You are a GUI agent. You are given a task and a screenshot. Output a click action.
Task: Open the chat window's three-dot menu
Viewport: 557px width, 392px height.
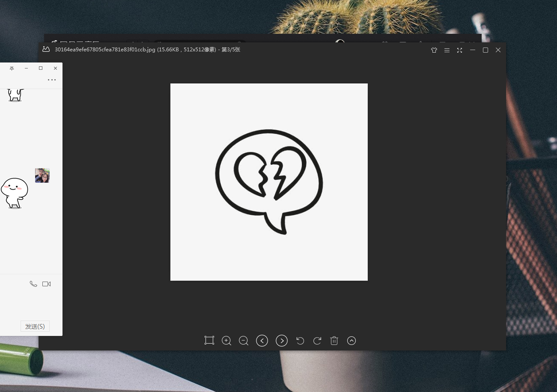coord(52,80)
